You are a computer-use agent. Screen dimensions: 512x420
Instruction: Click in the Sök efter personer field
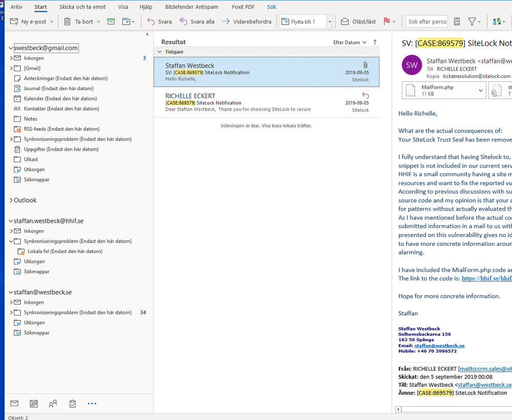click(x=427, y=22)
